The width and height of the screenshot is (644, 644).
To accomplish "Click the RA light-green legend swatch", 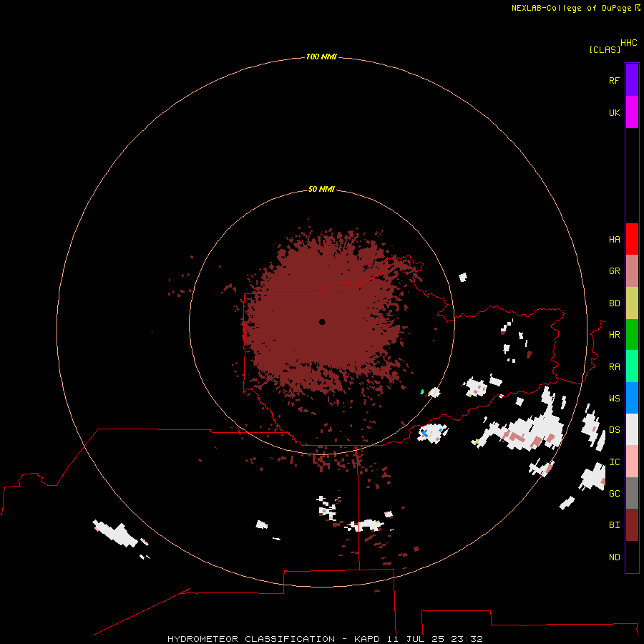I will point(632,366).
